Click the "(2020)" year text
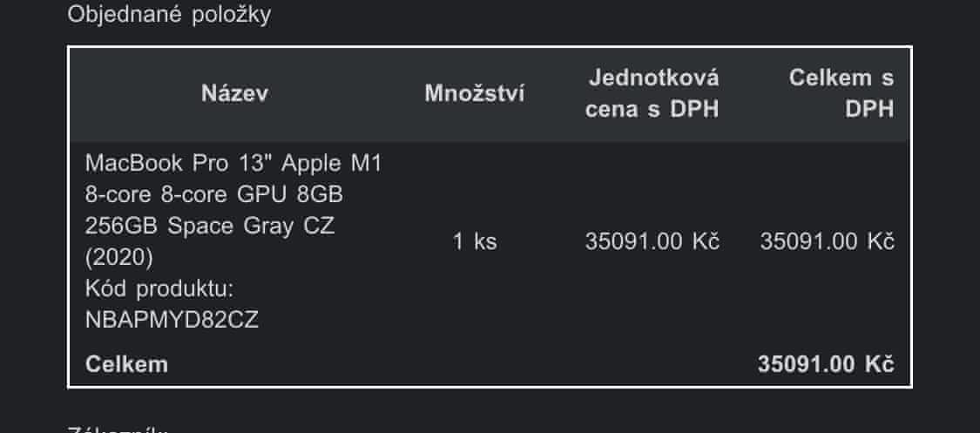This screenshot has width=980, height=433. tap(119, 257)
